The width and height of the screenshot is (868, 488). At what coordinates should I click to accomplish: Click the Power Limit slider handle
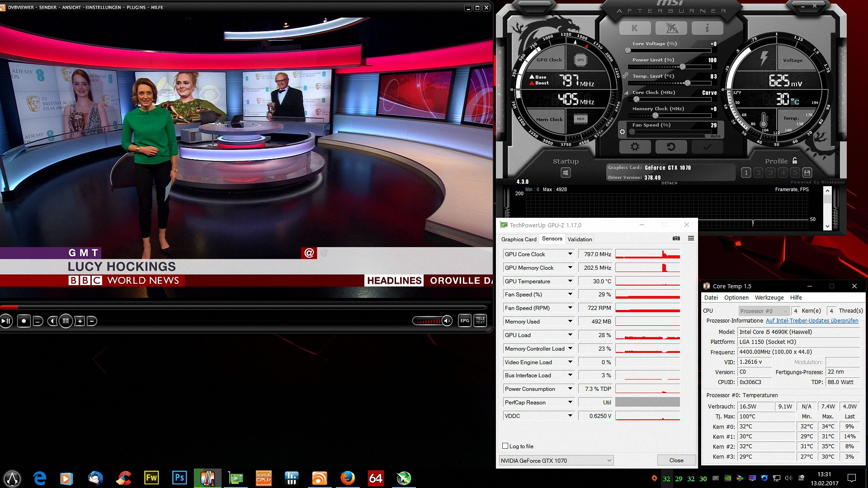tap(683, 67)
